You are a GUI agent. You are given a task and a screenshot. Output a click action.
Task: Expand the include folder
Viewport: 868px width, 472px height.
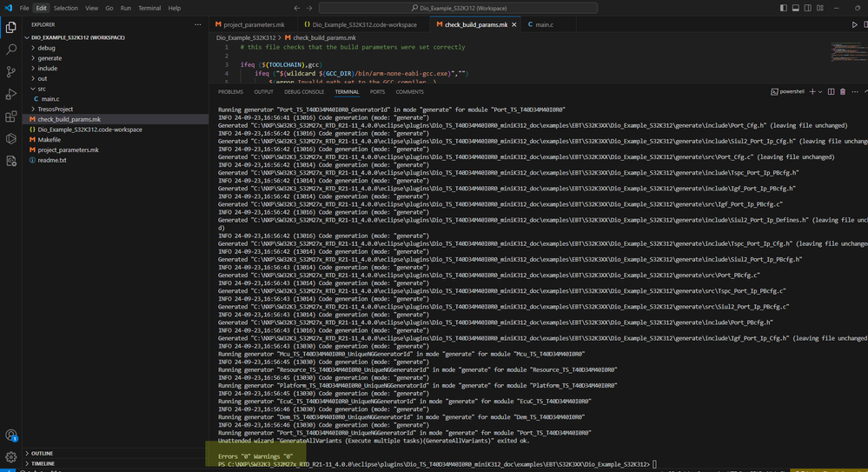click(x=116, y=69)
